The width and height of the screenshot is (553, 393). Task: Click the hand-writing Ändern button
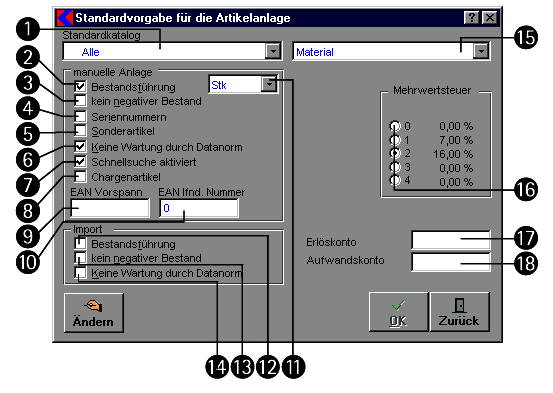click(x=94, y=313)
